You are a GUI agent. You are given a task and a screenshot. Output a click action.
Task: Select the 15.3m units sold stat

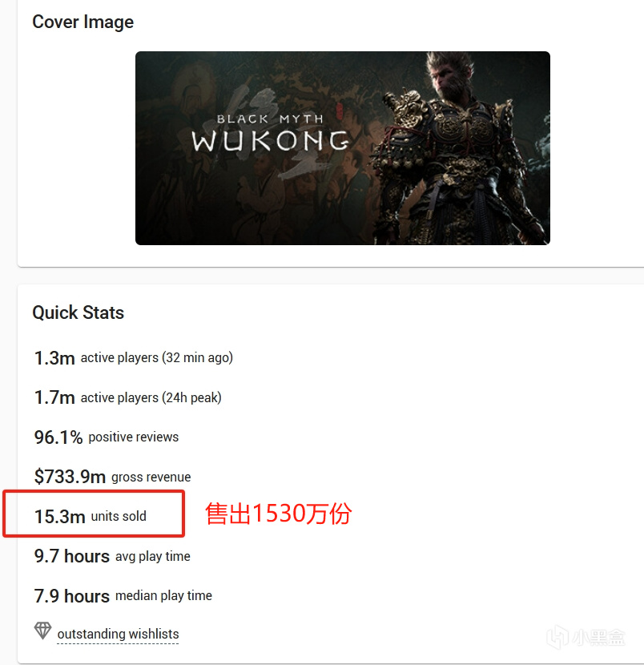(91, 517)
